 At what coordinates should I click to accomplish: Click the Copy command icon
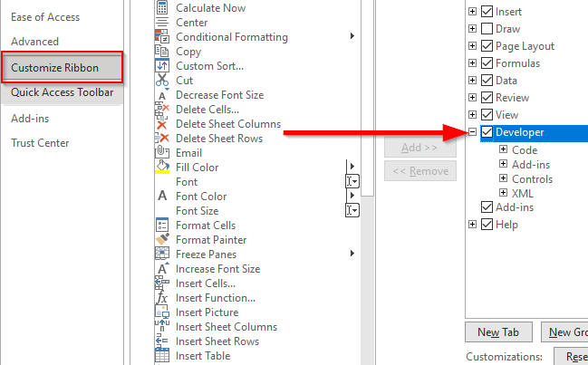pyautogui.click(x=162, y=52)
